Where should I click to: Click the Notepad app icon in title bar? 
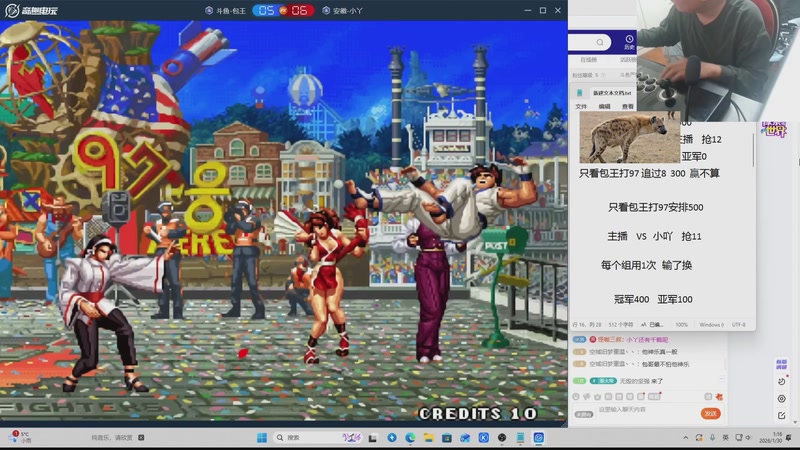coord(580,93)
